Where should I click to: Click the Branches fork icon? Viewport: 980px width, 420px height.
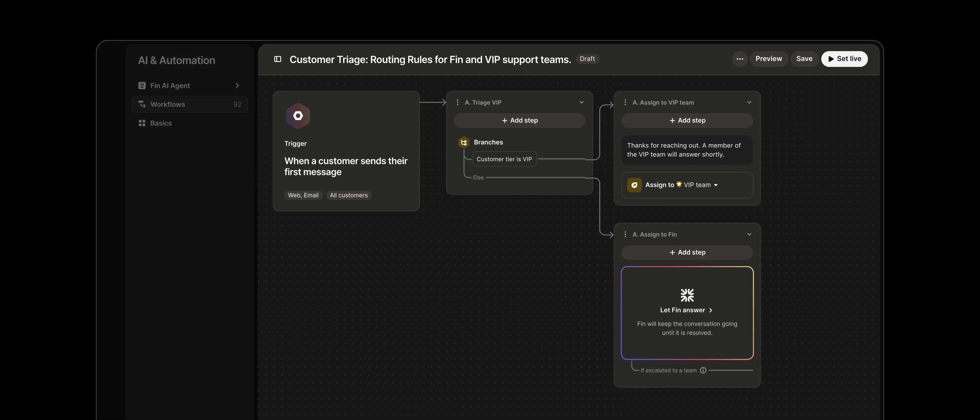point(464,142)
